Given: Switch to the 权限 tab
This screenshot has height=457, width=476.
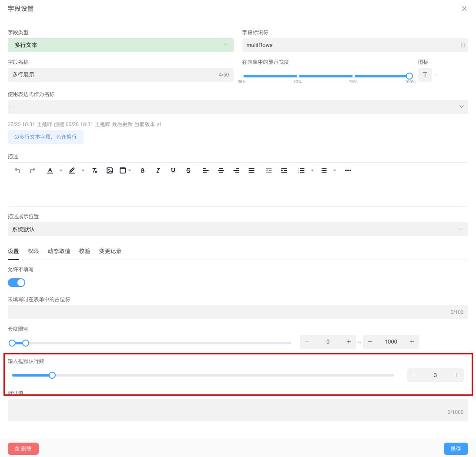Looking at the screenshot, I should coord(34,251).
